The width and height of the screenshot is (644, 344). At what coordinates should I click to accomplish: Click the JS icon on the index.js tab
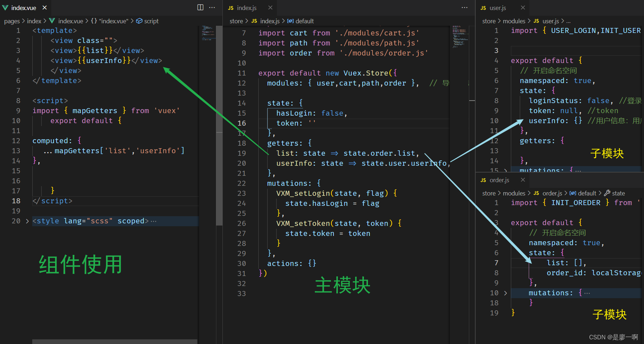coord(232,8)
